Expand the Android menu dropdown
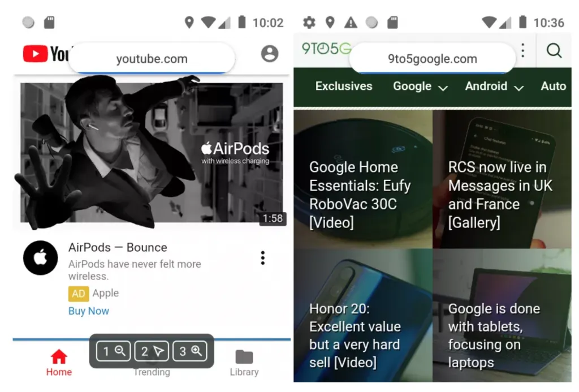 click(x=494, y=87)
